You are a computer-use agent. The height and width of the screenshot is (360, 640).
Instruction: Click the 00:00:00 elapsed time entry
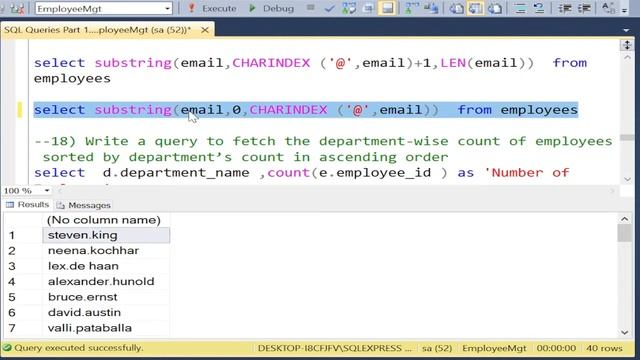556,348
